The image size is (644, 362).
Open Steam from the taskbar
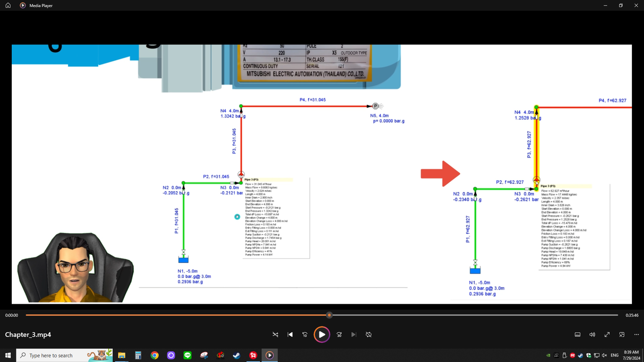[x=236, y=355]
